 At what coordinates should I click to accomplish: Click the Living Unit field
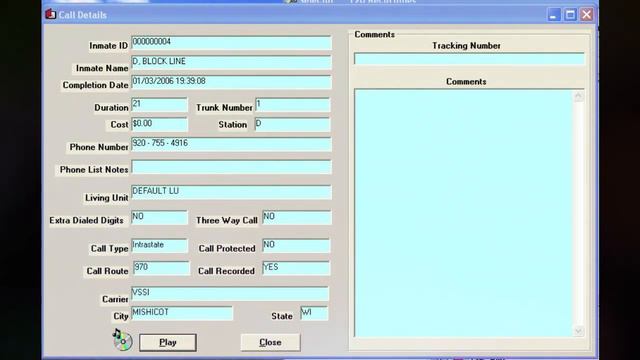point(231,192)
